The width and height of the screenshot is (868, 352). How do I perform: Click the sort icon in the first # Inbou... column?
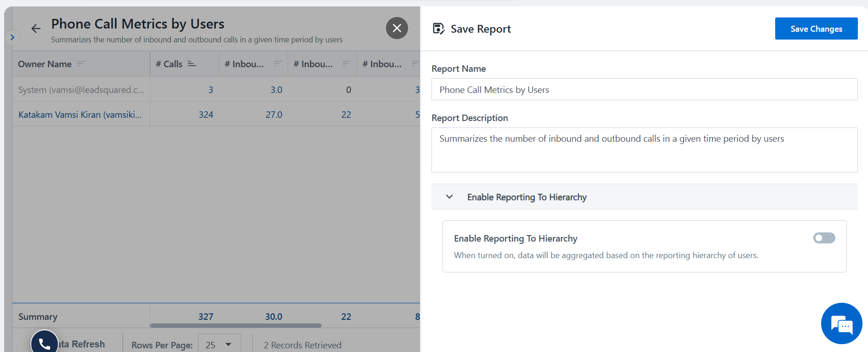[x=278, y=63]
